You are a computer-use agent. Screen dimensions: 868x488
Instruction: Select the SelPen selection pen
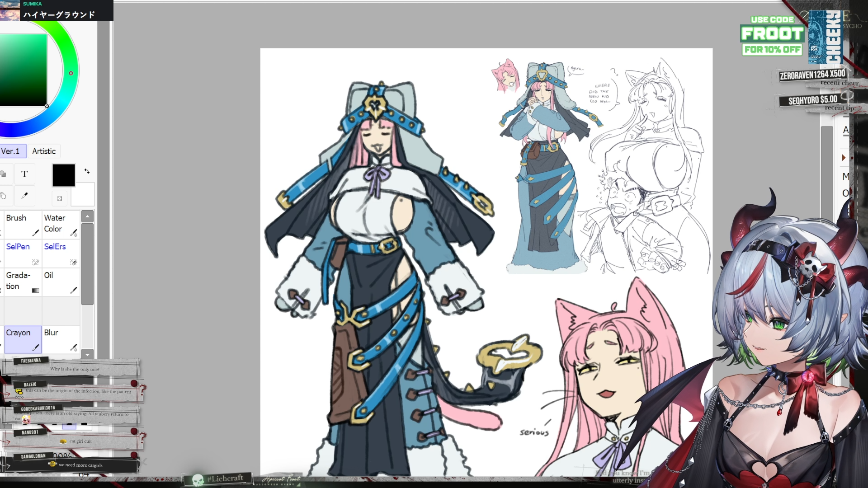click(x=22, y=253)
